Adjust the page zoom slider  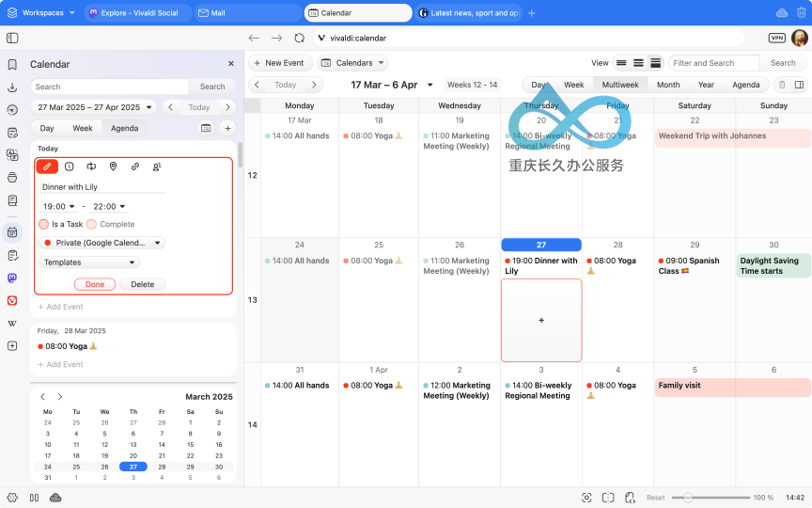click(x=710, y=498)
